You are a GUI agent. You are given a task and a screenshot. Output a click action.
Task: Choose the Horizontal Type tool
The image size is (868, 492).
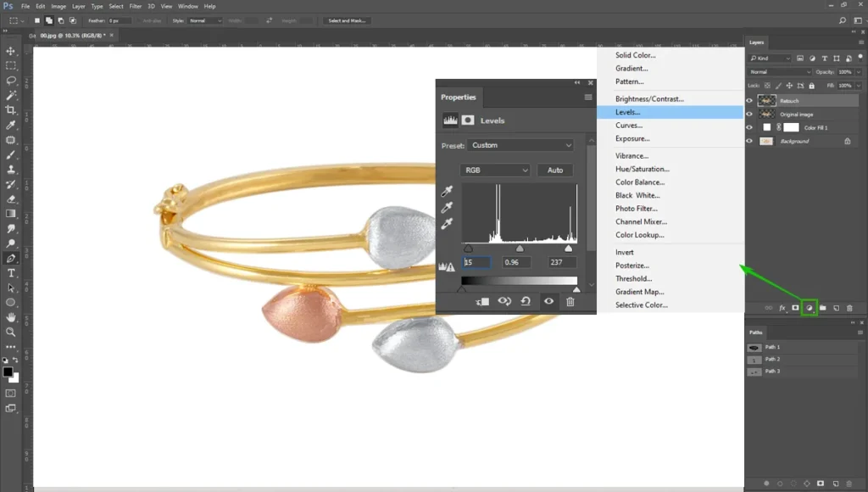10,273
